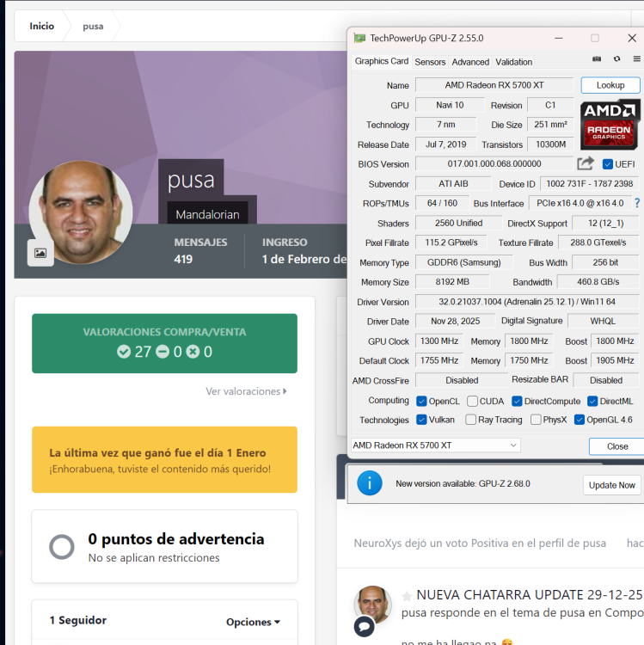The width and height of the screenshot is (644, 645).
Task: Toggle the PhysX checkbox
Action: (x=536, y=420)
